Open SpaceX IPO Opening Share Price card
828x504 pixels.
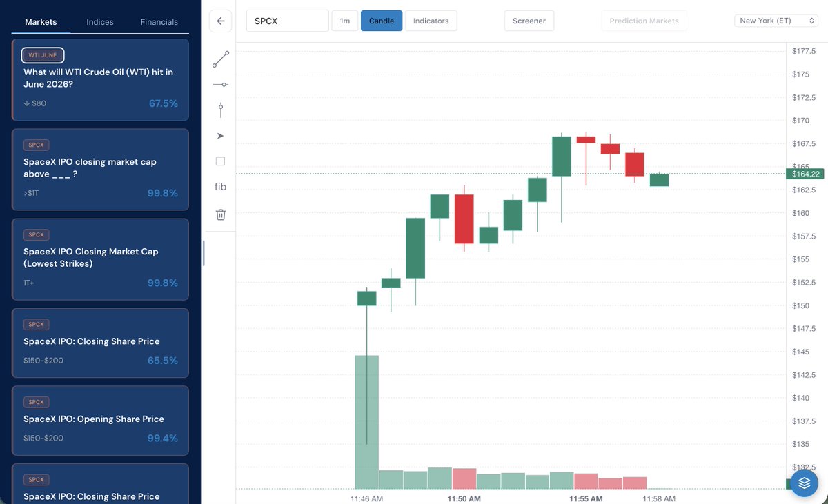click(x=100, y=421)
